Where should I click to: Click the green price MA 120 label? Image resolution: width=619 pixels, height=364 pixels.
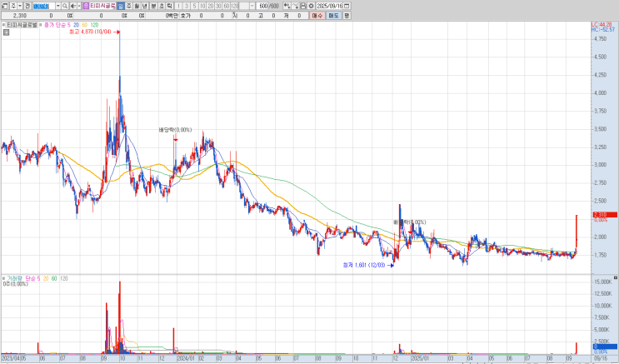coord(94,24)
